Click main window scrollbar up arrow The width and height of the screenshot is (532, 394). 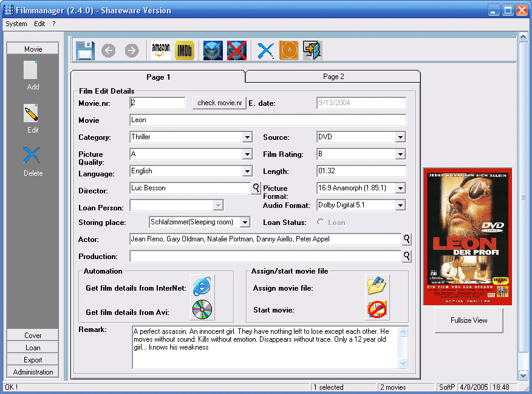[x=523, y=36]
